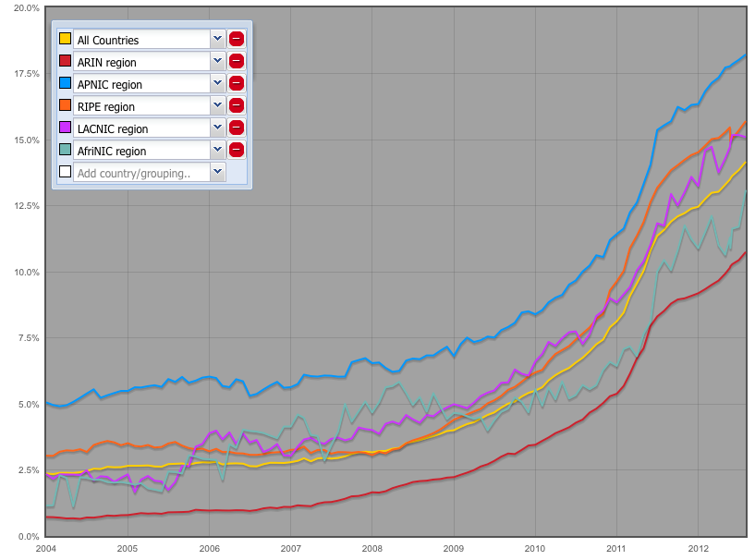Open the All Countries dropdown arrow
Screen dimensions: 755x560
pyautogui.click(x=217, y=39)
